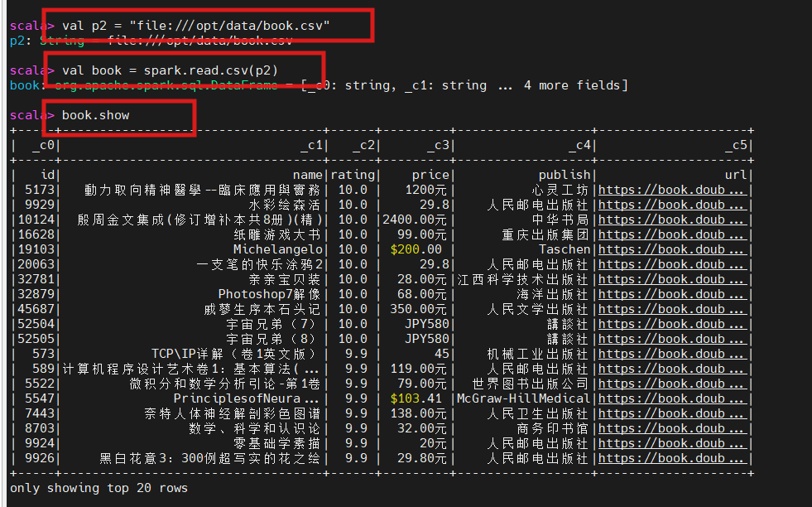Viewport: 812px width, 507px height.
Task: Open the URL link in the 9926 row
Action: [x=671, y=459]
